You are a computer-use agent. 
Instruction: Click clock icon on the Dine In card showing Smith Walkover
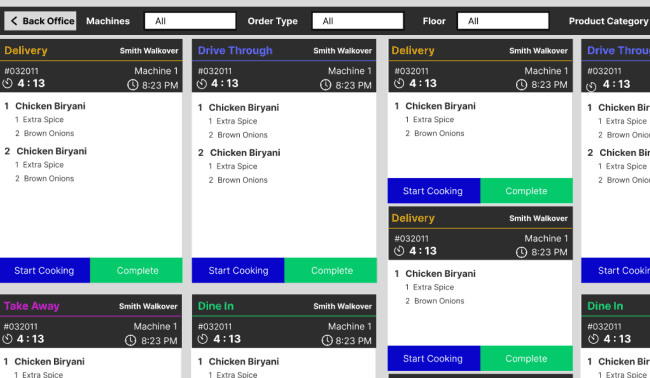coord(327,341)
